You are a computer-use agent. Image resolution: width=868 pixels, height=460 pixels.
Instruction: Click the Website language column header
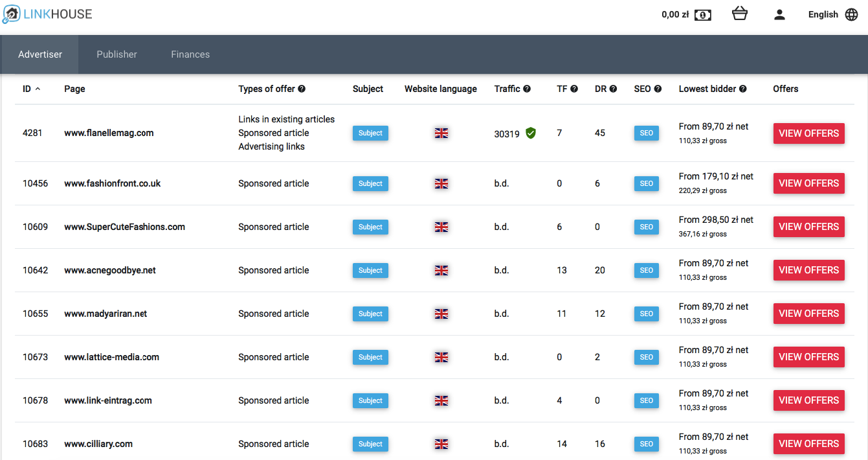coord(441,89)
